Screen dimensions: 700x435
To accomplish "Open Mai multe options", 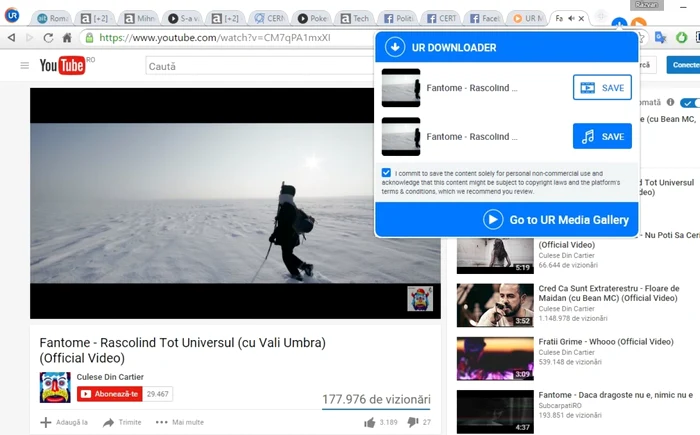I will pyautogui.click(x=179, y=422).
